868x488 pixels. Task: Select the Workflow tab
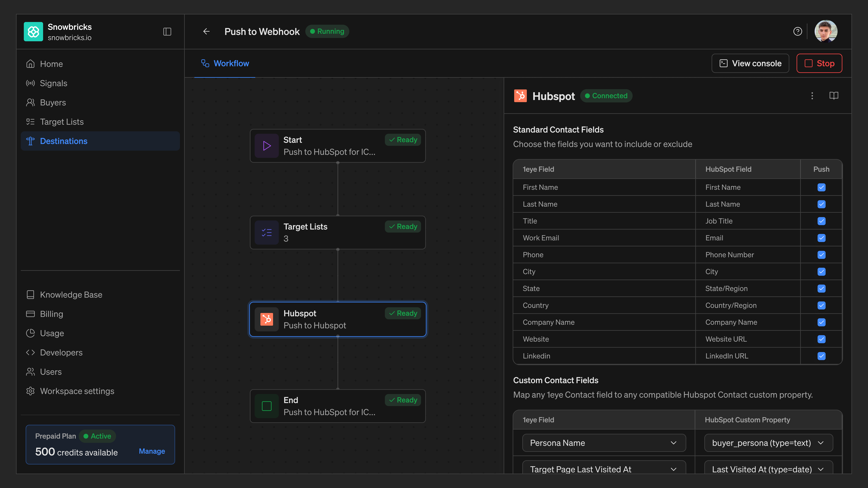(x=225, y=63)
